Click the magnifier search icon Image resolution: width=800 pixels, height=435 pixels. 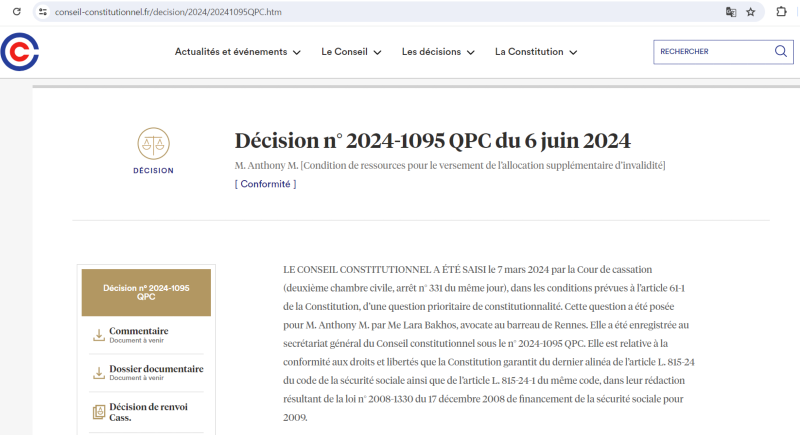coord(781,51)
